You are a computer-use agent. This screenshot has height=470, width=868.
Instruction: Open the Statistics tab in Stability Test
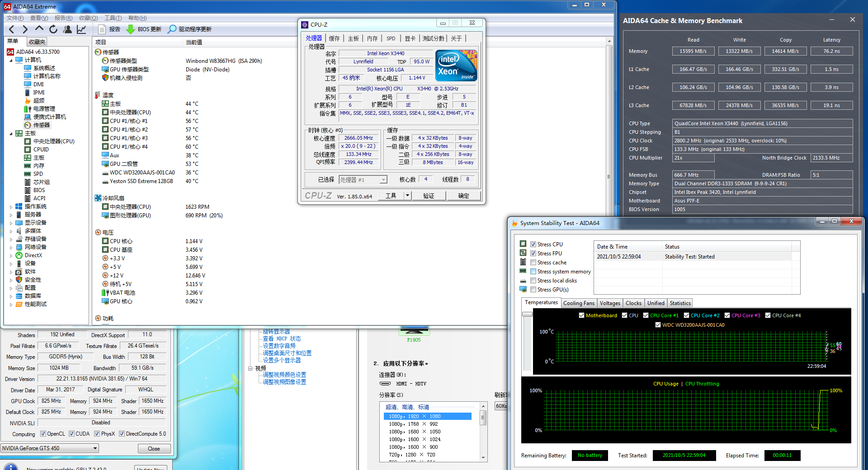pos(680,303)
